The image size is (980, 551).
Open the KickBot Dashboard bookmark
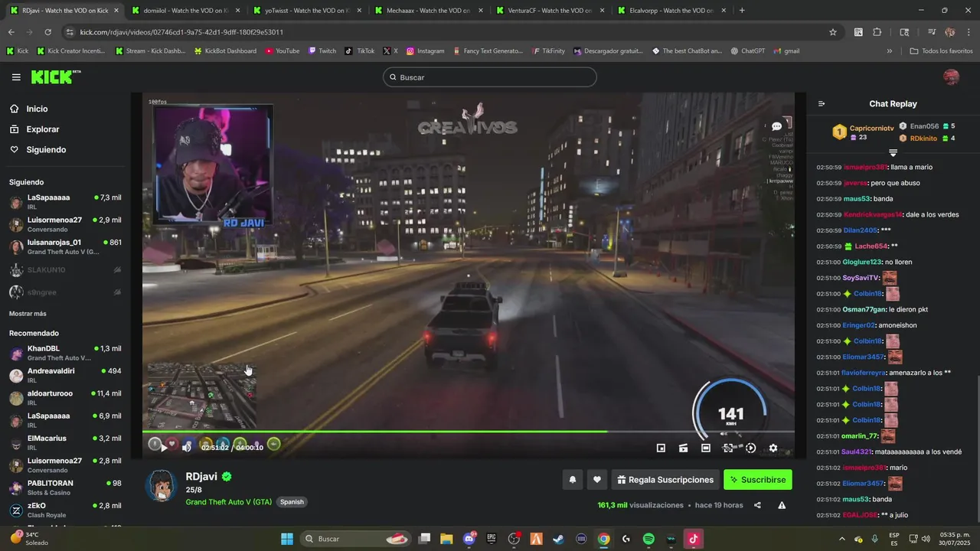coord(225,51)
